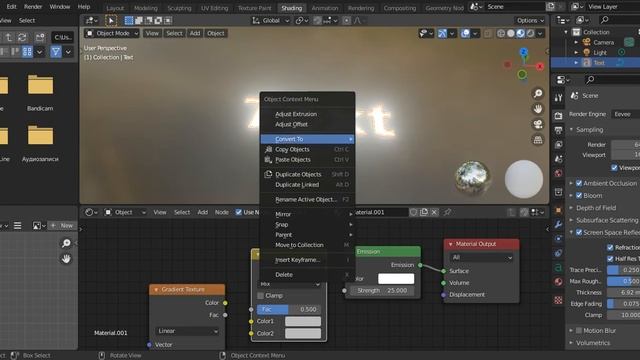Screen dimensions: 640x360
Task: Toggle Use Nodes checkbox
Action: (x=239, y=212)
